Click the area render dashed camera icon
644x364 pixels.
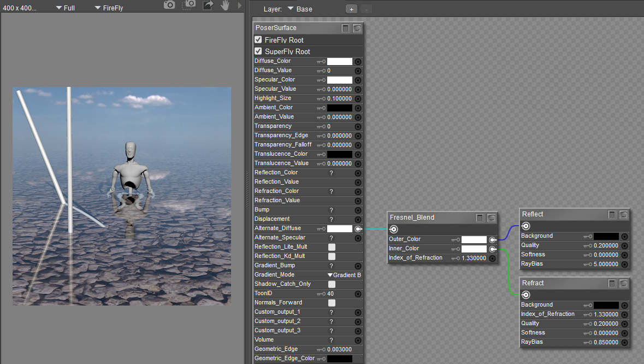(189, 5)
